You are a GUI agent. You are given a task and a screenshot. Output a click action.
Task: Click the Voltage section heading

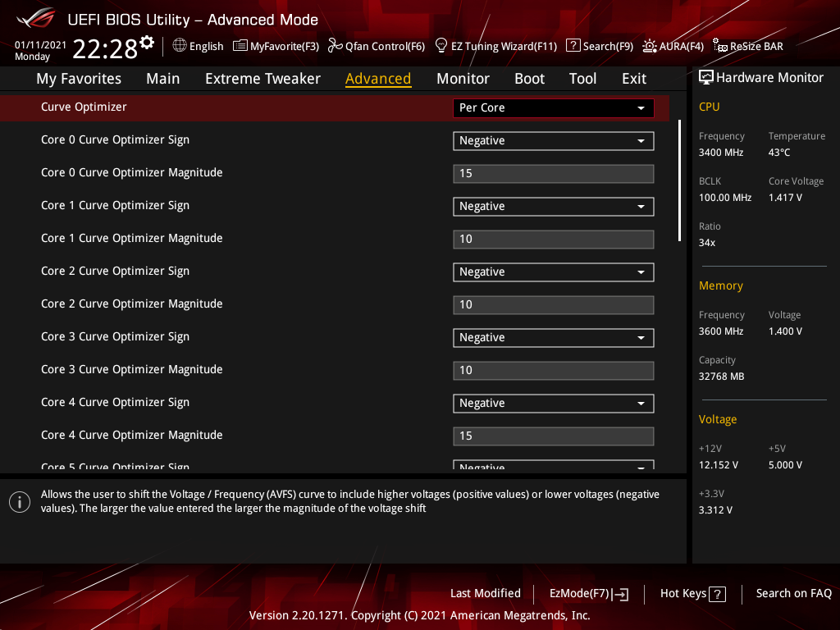(717, 419)
